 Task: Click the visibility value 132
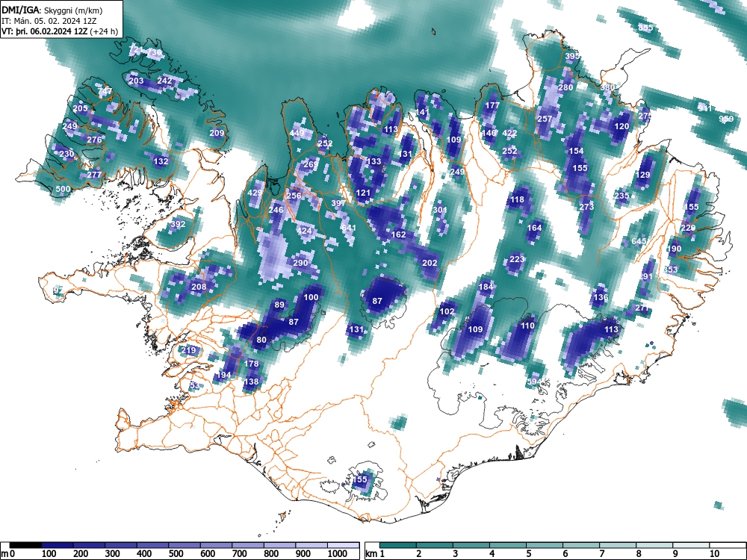(161, 161)
